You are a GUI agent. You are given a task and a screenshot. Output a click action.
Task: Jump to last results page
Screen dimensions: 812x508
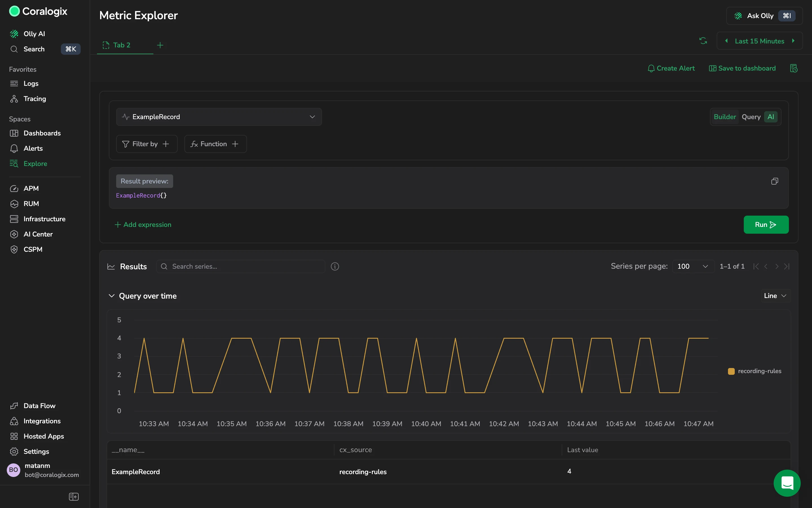pos(787,266)
